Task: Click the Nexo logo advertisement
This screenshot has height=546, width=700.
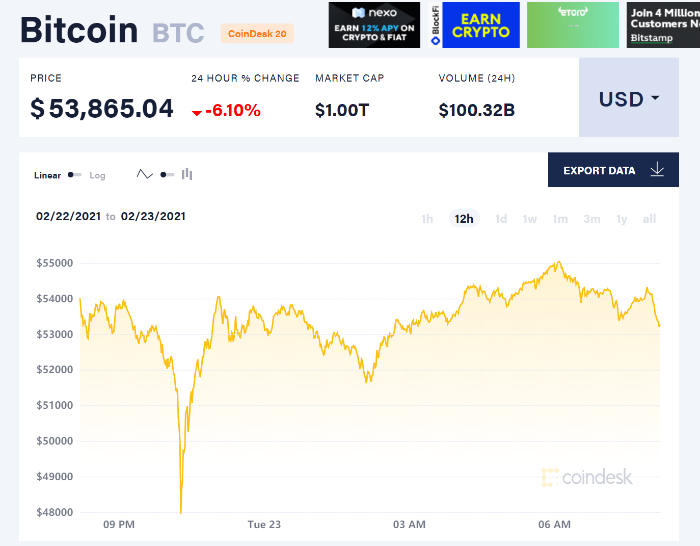Action: pos(374,25)
